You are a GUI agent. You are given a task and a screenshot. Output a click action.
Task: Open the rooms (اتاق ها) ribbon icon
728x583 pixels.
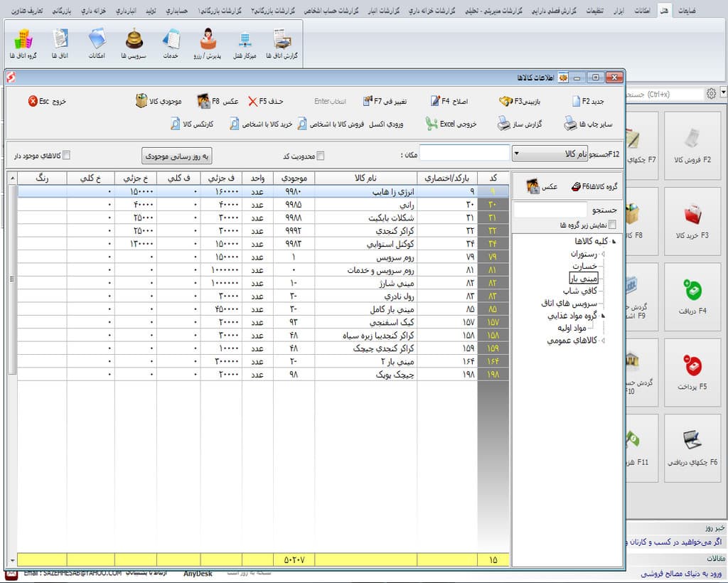click(x=60, y=43)
